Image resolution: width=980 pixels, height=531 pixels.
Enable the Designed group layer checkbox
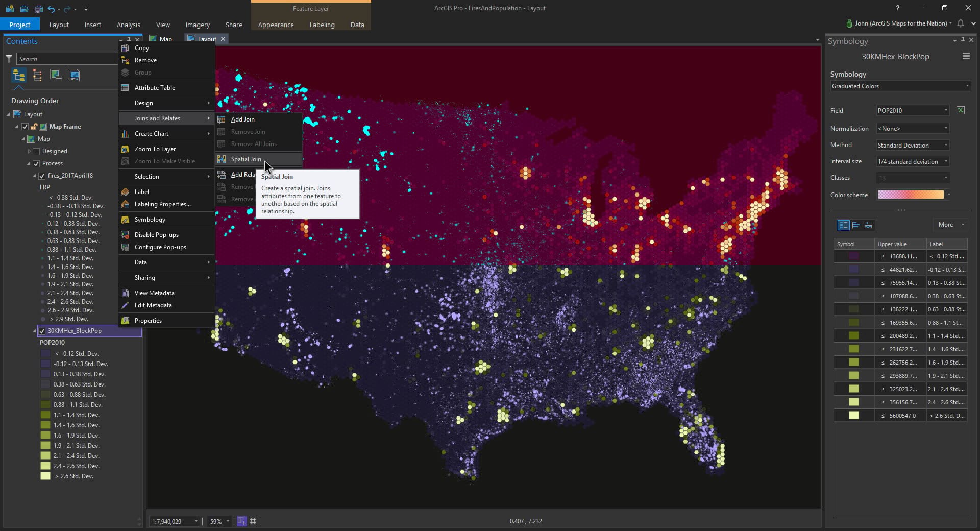pos(36,151)
